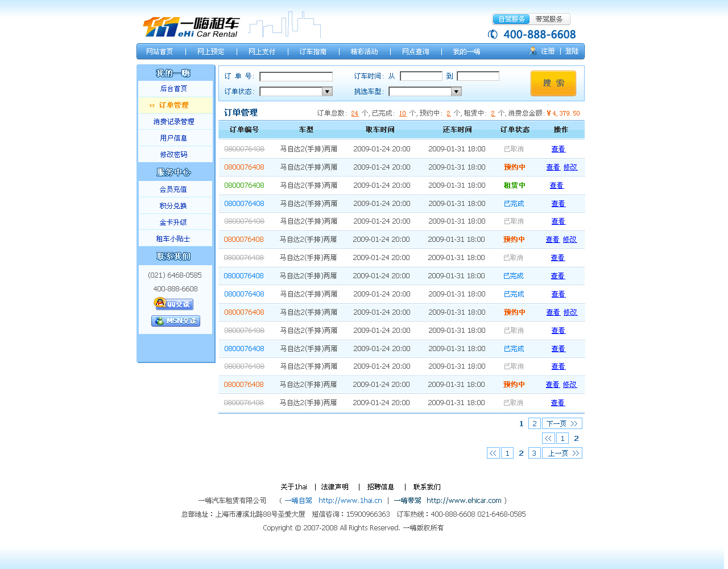Screen dimensions: 728x569
Task: Click the 一嗨带驾 footer link
Action: pyautogui.click(x=407, y=501)
